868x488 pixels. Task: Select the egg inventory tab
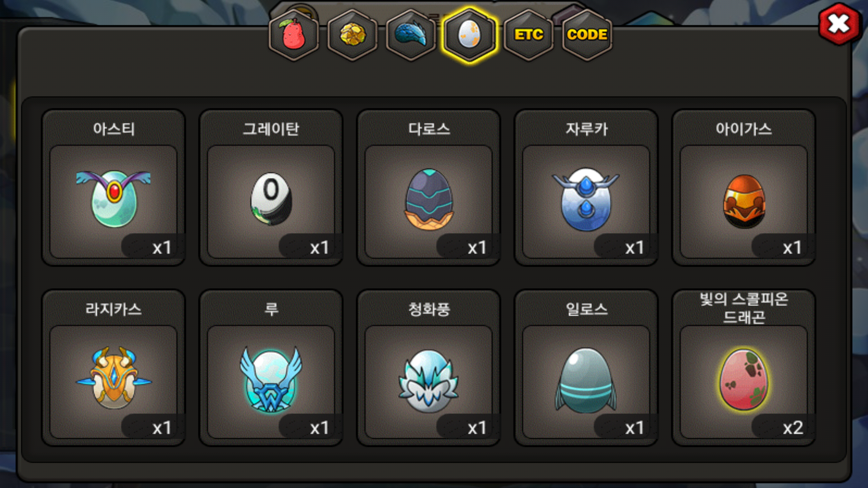(x=470, y=35)
